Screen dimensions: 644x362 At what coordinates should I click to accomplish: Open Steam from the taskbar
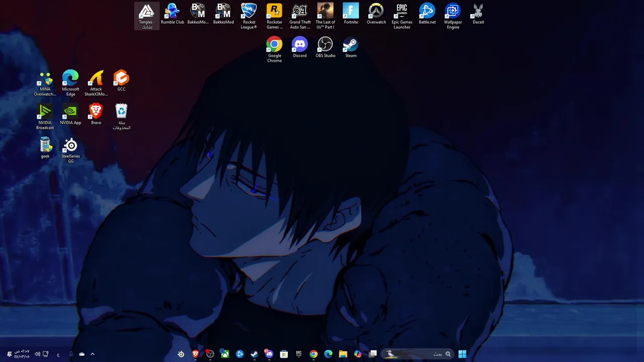(255, 354)
